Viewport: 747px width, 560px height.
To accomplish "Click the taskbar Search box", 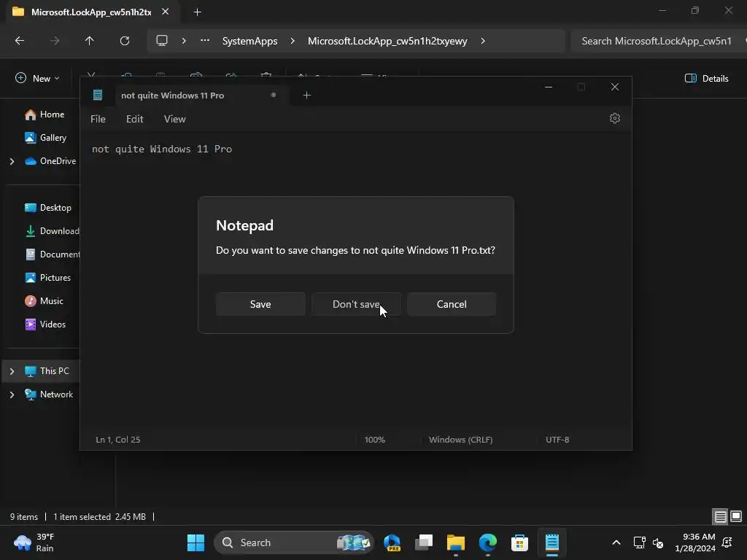I will tap(294, 542).
